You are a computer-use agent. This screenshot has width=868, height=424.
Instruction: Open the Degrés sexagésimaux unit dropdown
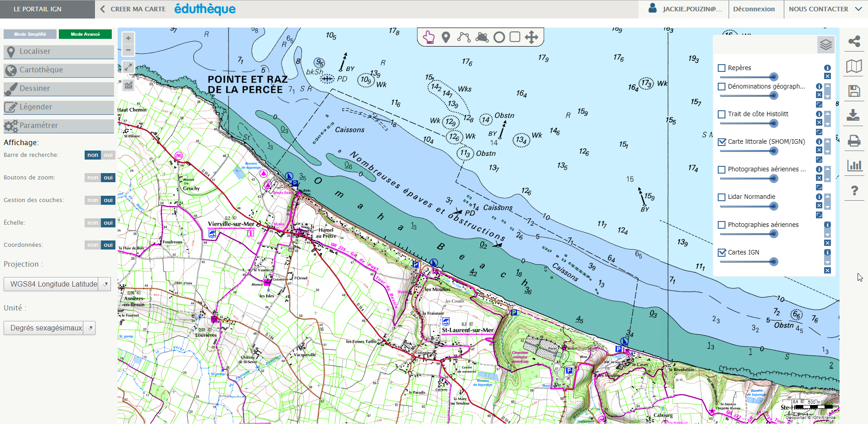tap(90, 328)
